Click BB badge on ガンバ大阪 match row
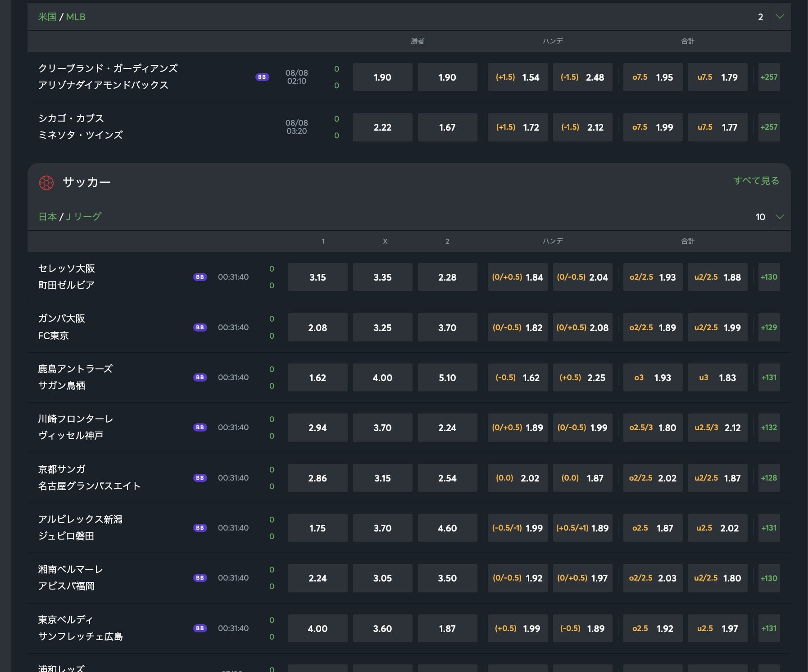The width and height of the screenshot is (808, 672). [x=200, y=327]
